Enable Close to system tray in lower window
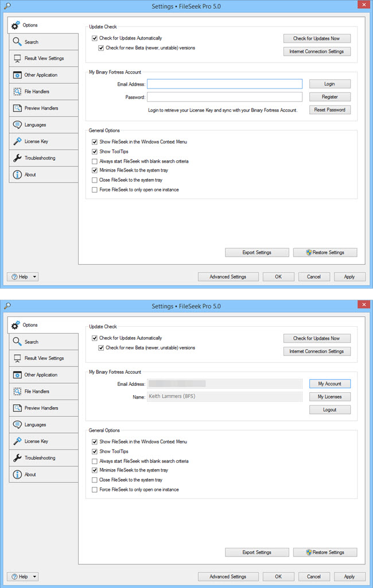The width and height of the screenshot is (373, 588). click(x=95, y=480)
